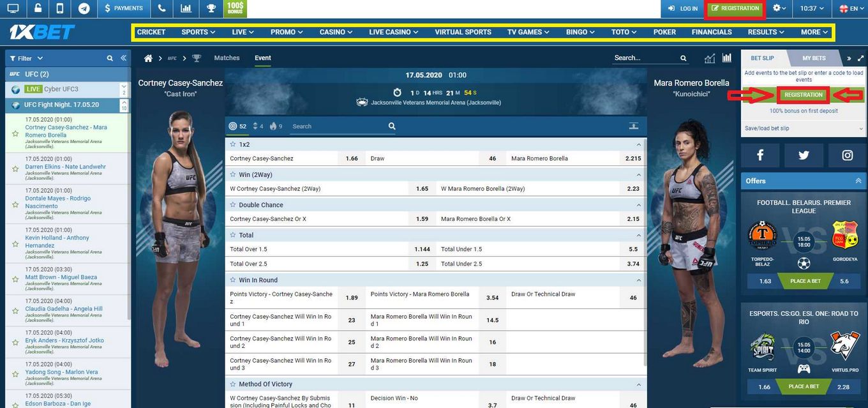The image size is (868, 408).
Task: Collapse the Double Chance market section
Action: [638, 204]
